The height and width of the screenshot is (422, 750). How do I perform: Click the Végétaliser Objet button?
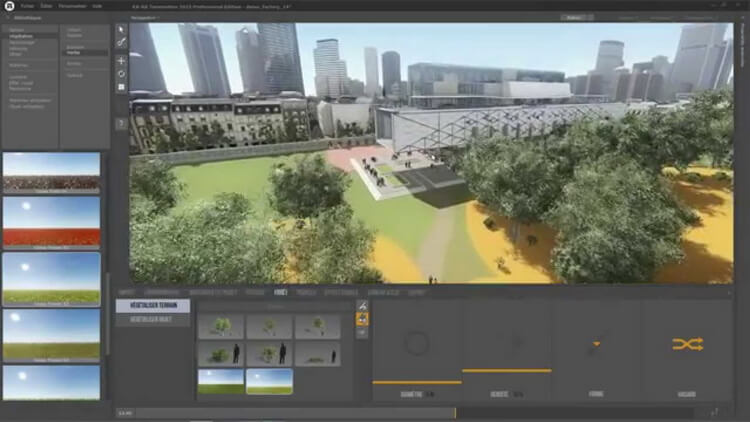152,320
